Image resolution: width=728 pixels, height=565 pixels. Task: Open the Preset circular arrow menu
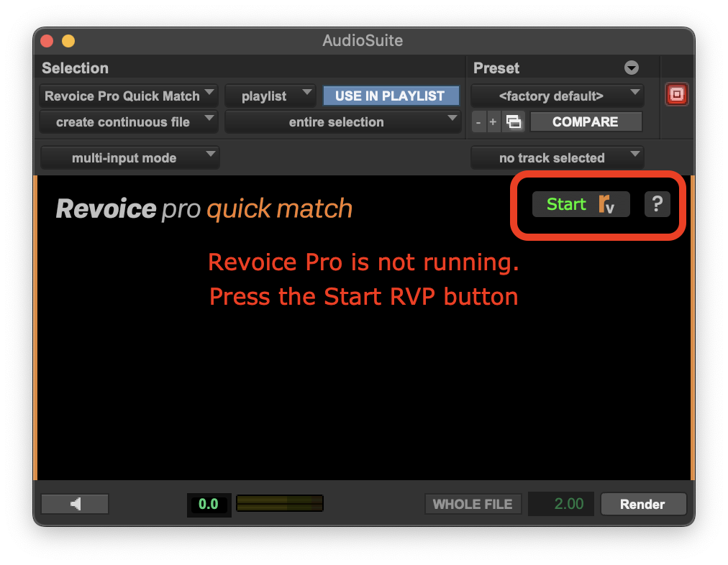(632, 68)
